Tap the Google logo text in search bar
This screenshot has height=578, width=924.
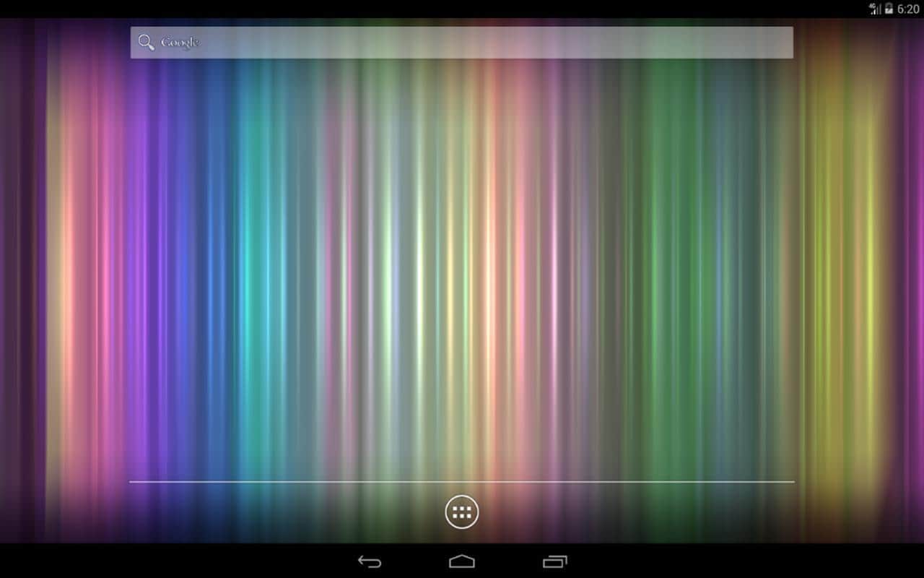coord(180,43)
